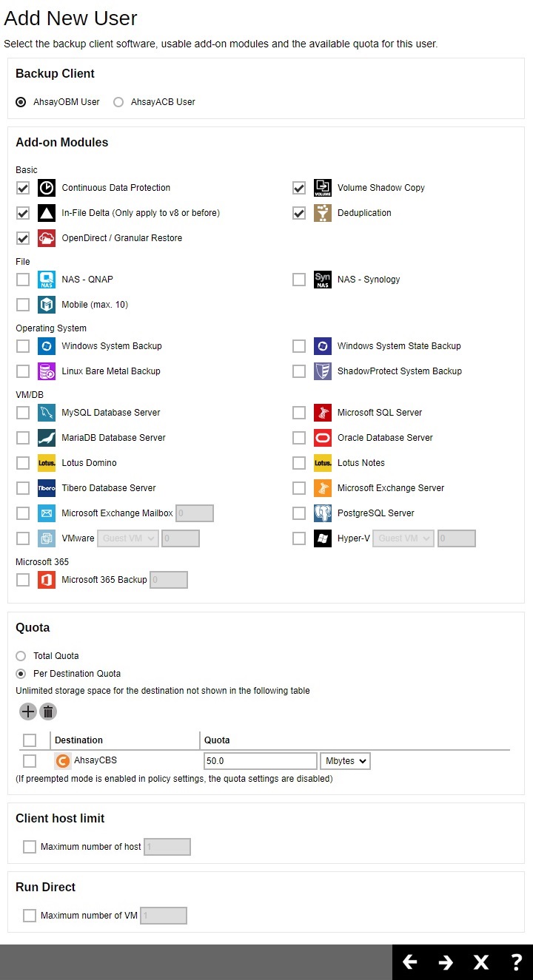Enable the NAS - Synology module checkbox
The width and height of the screenshot is (533, 980).
299,280
